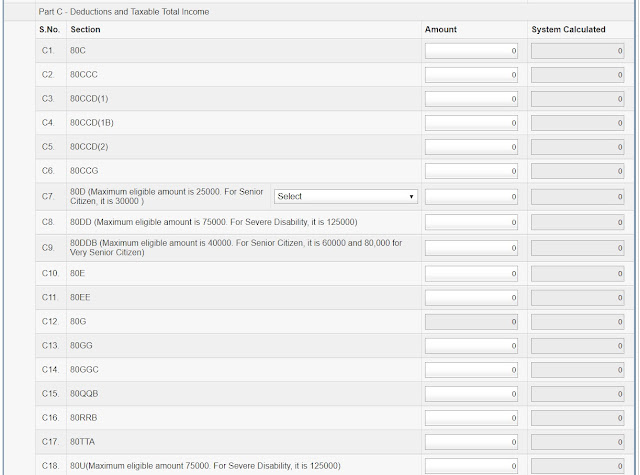Click the 80U Amount input field
Screen dimensions: 640x475
pyautogui.click(x=472, y=466)
